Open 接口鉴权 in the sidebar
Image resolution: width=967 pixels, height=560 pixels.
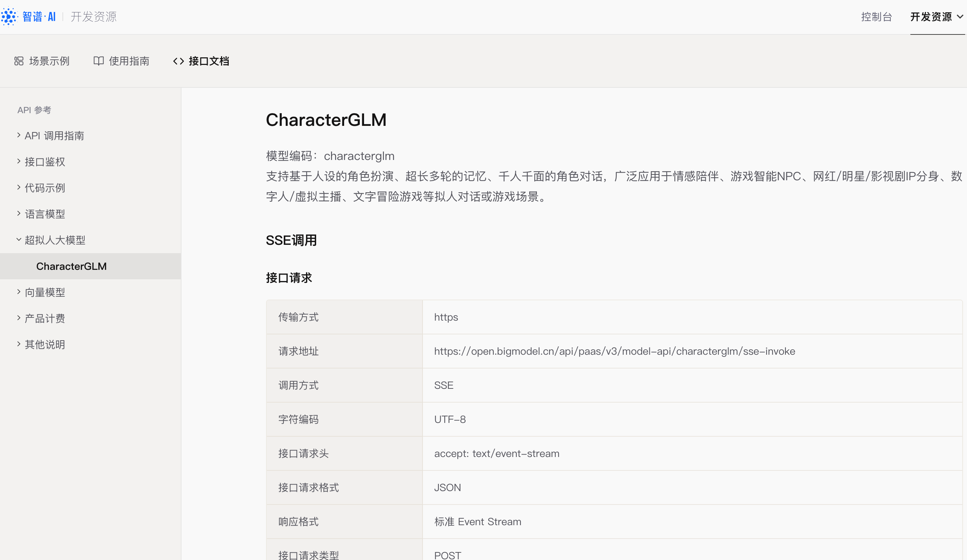click(x=45, y=162)
